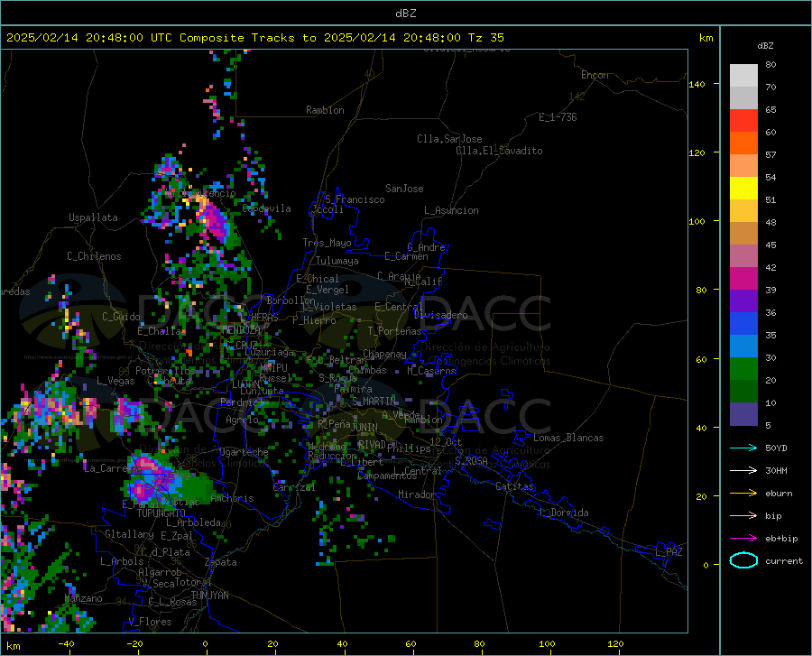Click the 'Capdevila' label
The image size is (812, 656).
[x=266, y=208]
